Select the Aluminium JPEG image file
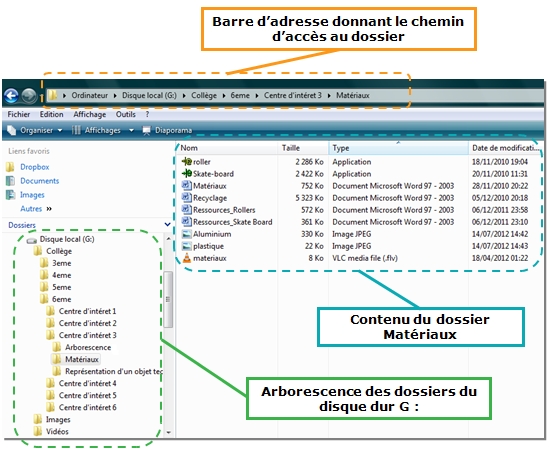 pos(212,234)
